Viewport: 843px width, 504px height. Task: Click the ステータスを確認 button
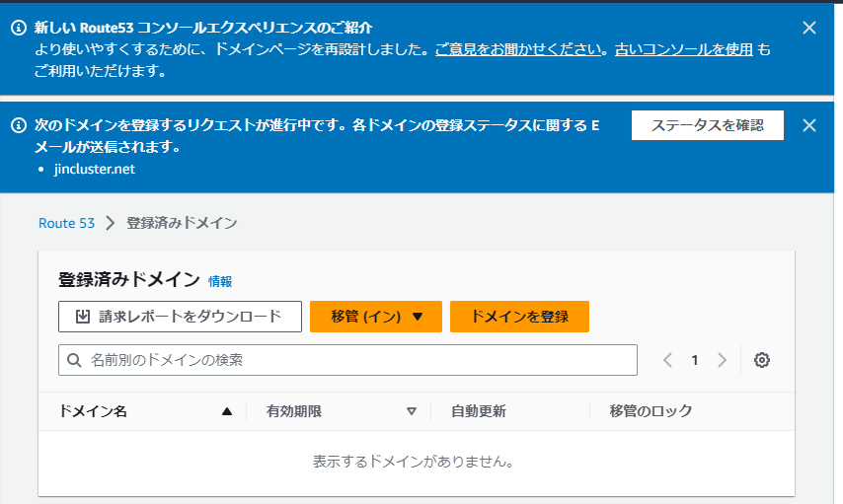pyautogui.click(x=707, y=125)
